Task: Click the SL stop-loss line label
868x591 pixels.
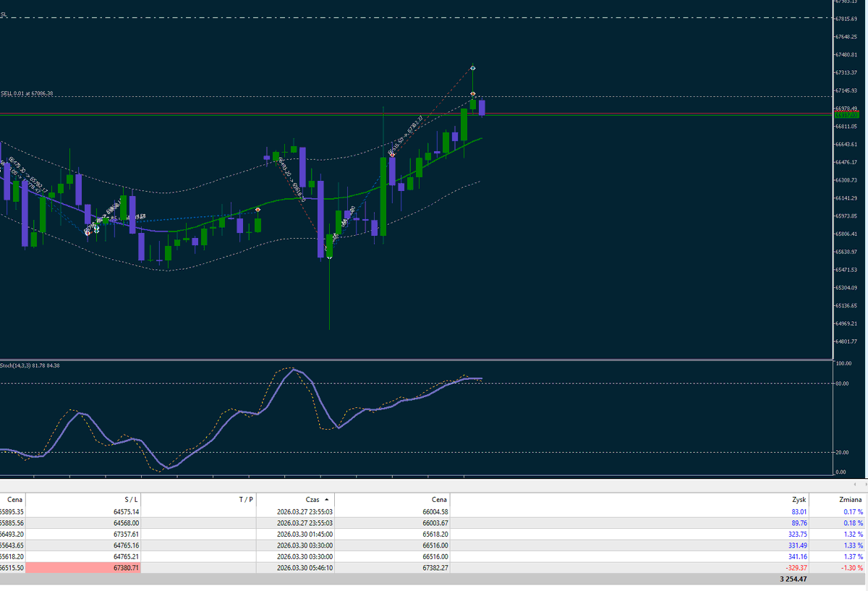Action: 4,14
